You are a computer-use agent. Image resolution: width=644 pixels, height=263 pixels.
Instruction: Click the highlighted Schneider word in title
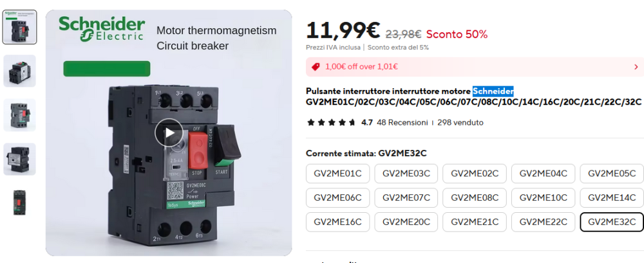pos(493,91)
